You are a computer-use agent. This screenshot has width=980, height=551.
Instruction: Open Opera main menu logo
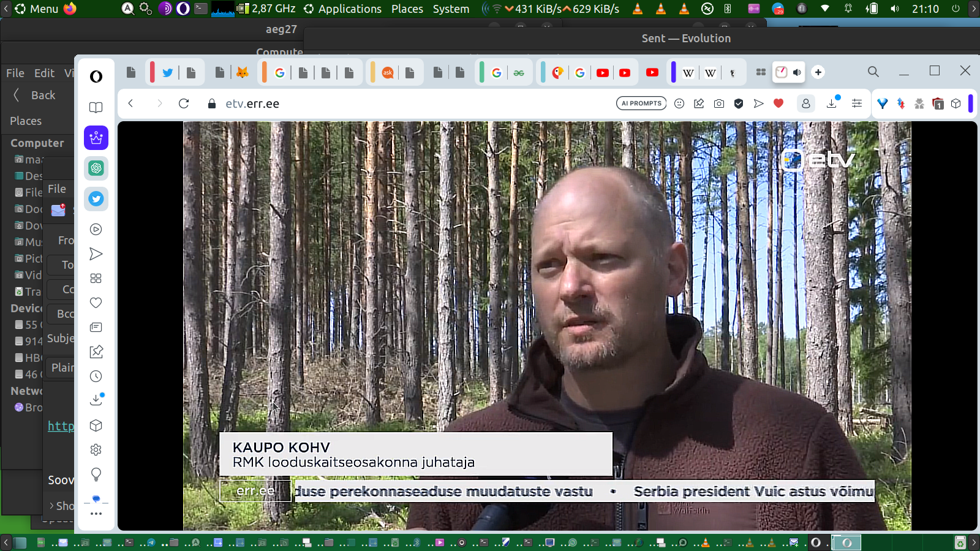[96, 77]
